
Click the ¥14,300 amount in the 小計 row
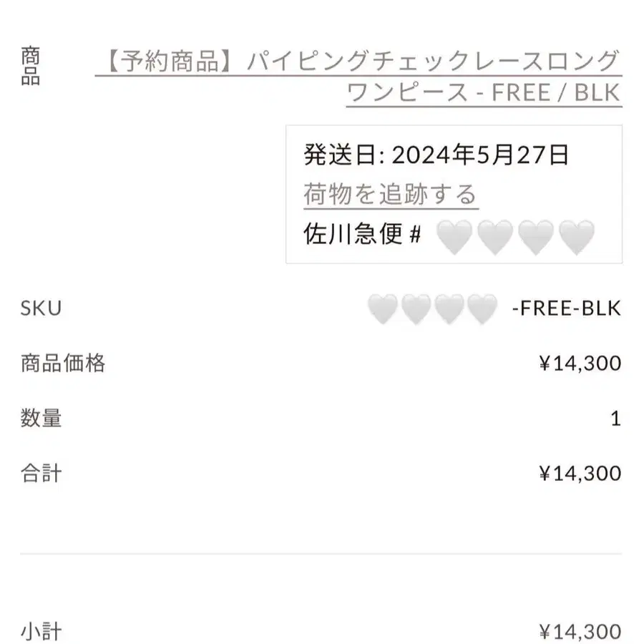pyautogui.click(x=580, y=632)
